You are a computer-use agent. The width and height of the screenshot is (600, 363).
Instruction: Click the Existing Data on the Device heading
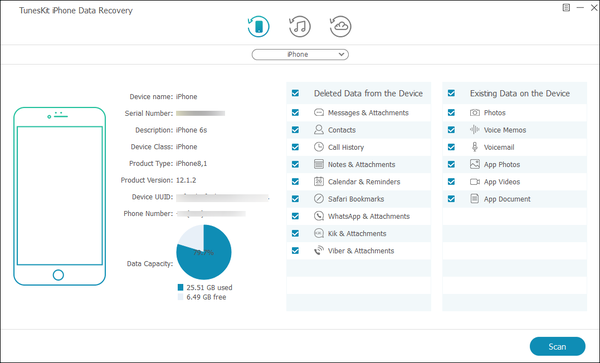[x=520, y=93]
